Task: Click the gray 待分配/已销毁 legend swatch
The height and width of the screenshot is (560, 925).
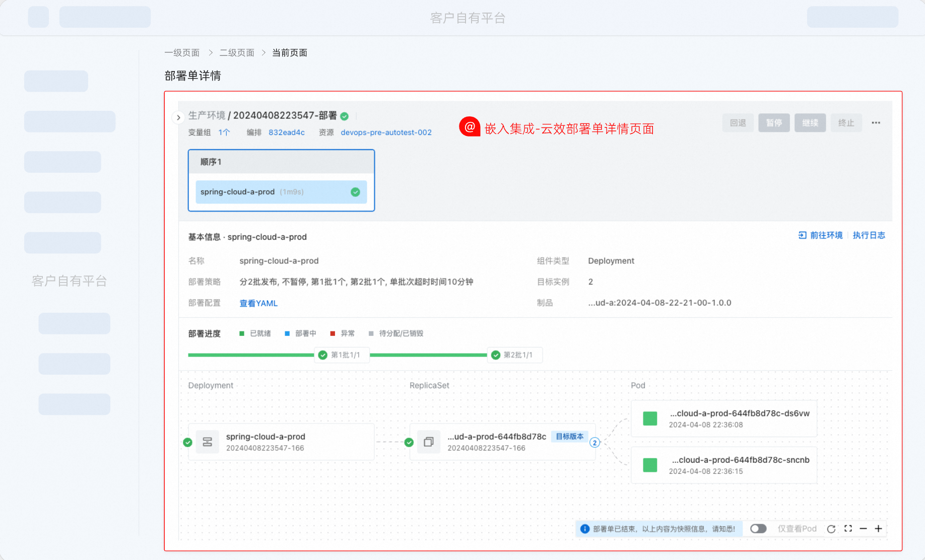Action: [371, 333]
